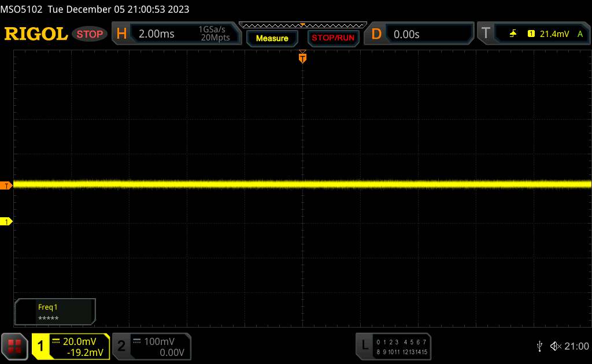Image resolution: width=592 pixels, height=364 pixels.
Task: Click the red STOP status indicator
Action: (90, 34)
